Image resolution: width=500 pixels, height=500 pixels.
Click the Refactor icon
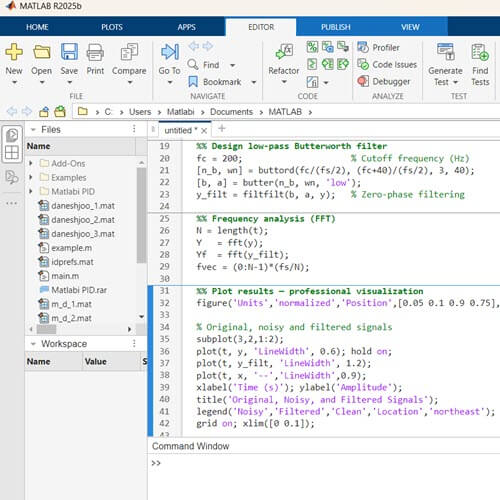[x=284, y=52]
